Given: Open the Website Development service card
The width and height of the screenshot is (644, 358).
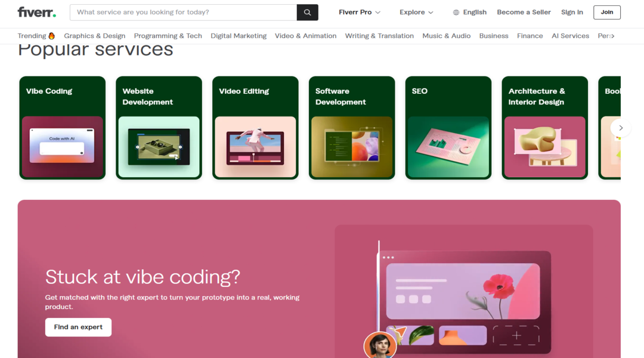Looking at the screenshot, I should pyautogui.click(x=159, y=128).
